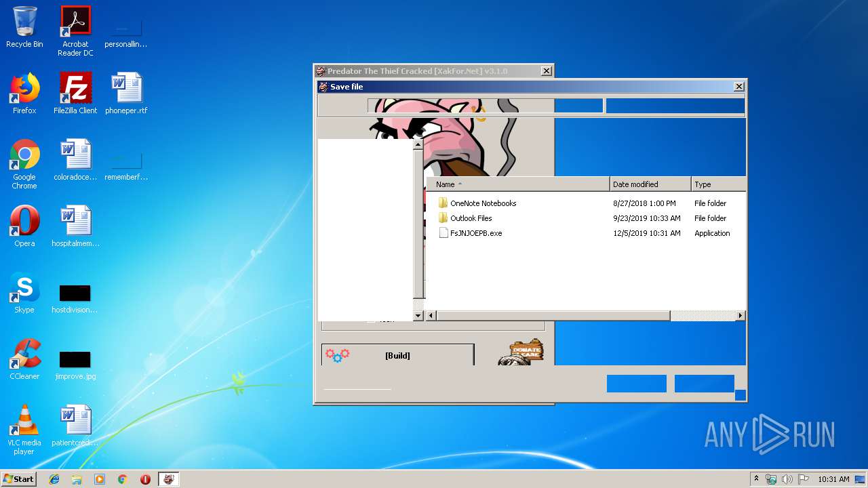868x488 pixels.
Task: Click left arrow of horizontal scrollbar
Action: pos(431,316)
